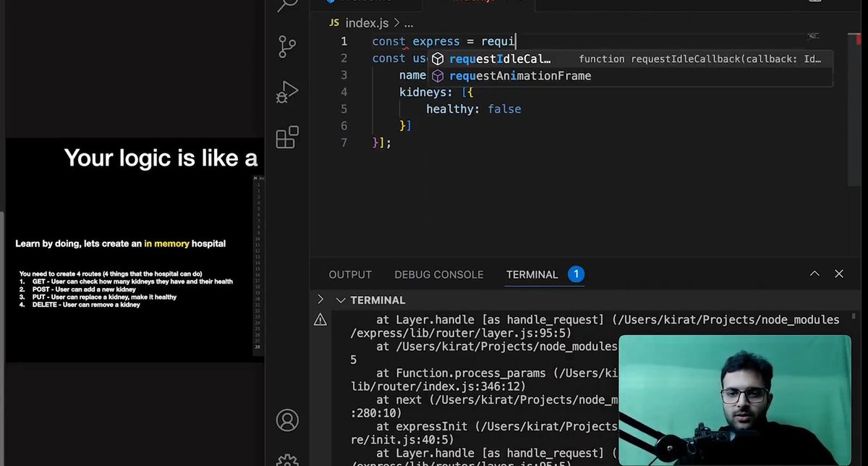Click 'at Function.process_params' terminal line

pyautogui.click(x=498, y=373)
